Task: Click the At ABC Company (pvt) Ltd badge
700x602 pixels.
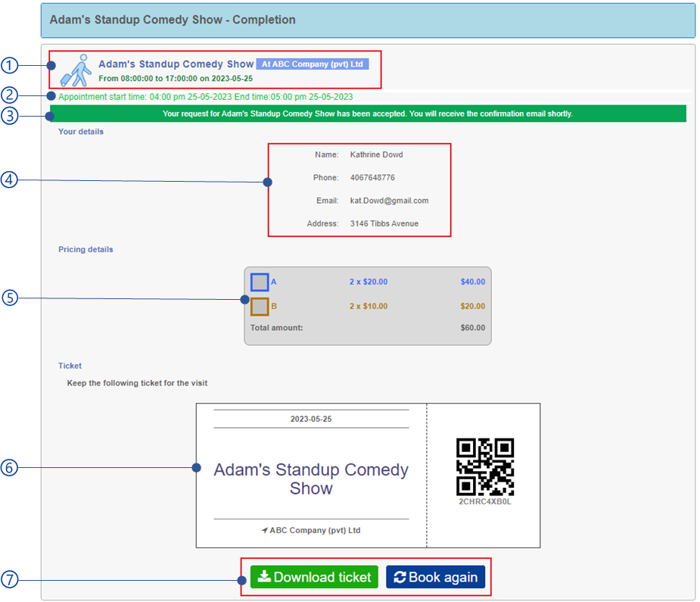Action: tap(312, 64)
